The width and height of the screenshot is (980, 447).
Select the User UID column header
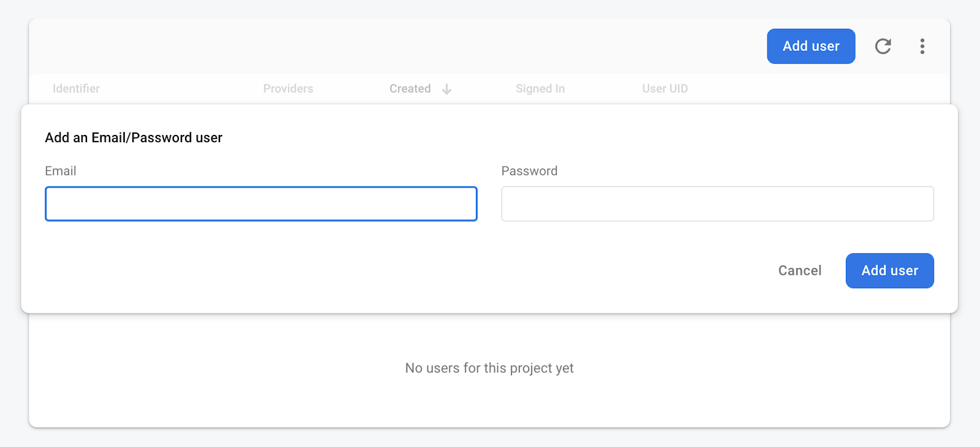pos(665,89)
